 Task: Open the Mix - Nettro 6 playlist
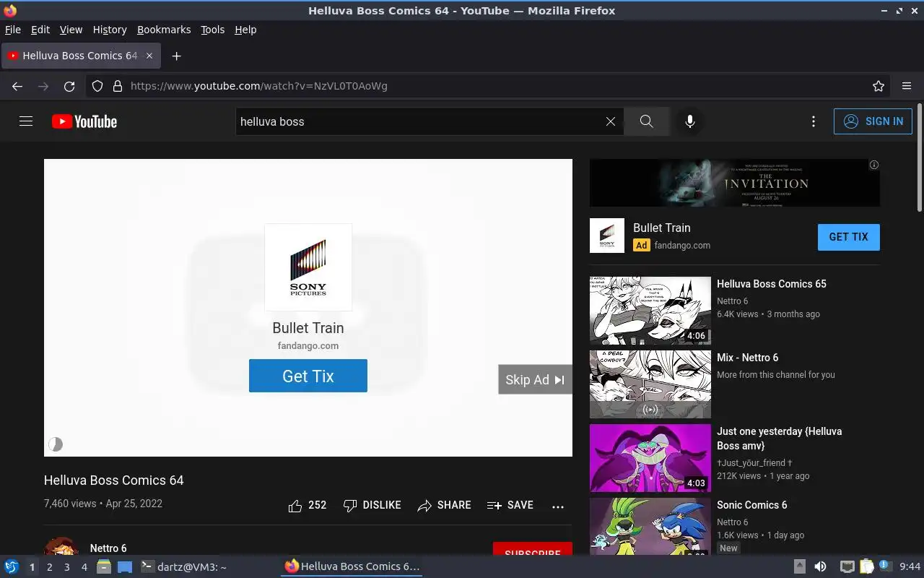(748, 358)
